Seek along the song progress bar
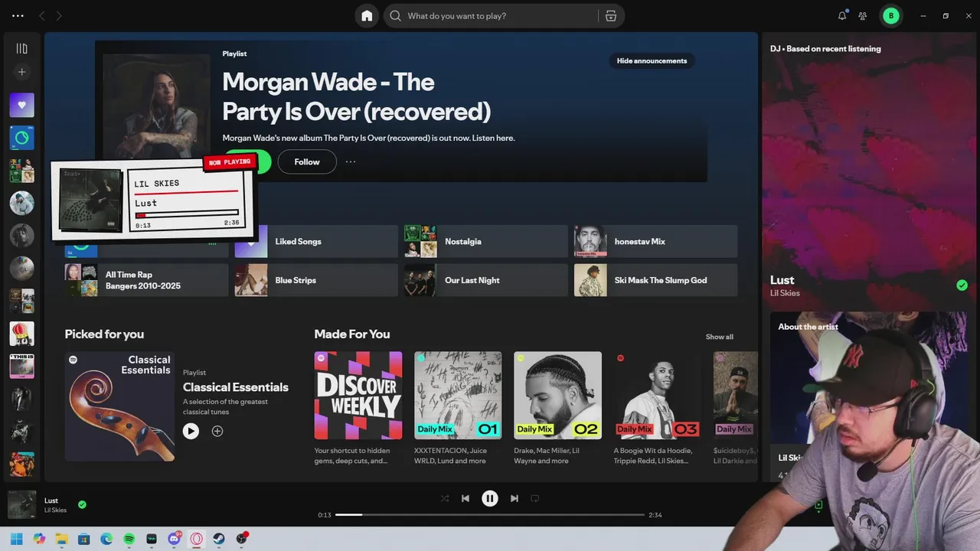Viewport: 980px width, 551px height. [x=490, y=514]
